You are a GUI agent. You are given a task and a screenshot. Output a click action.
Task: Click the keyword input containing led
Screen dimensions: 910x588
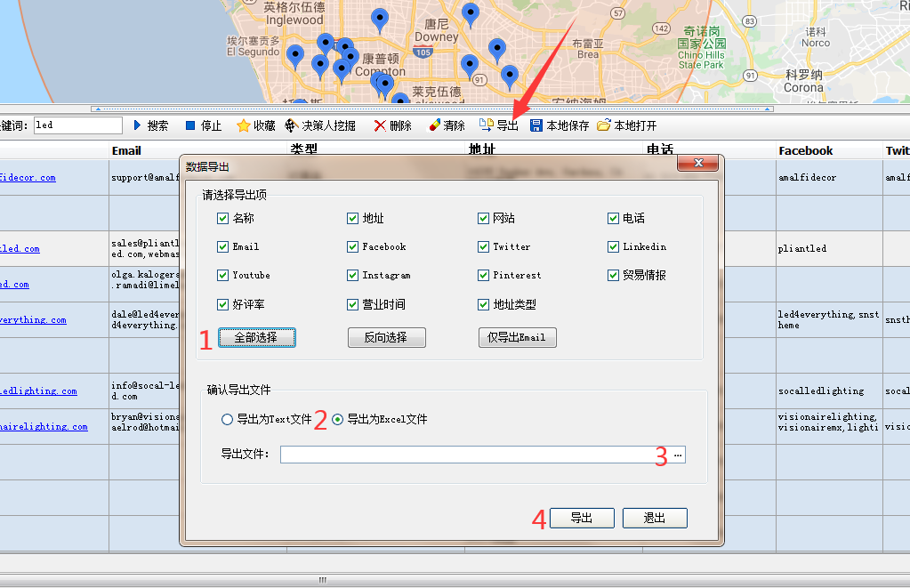[x=77, y=126]
